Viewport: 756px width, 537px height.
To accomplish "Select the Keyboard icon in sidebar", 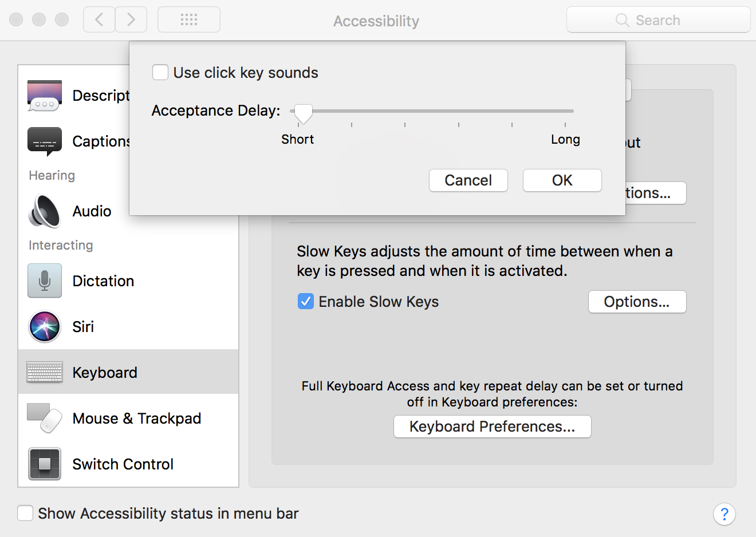I will 45,372.
